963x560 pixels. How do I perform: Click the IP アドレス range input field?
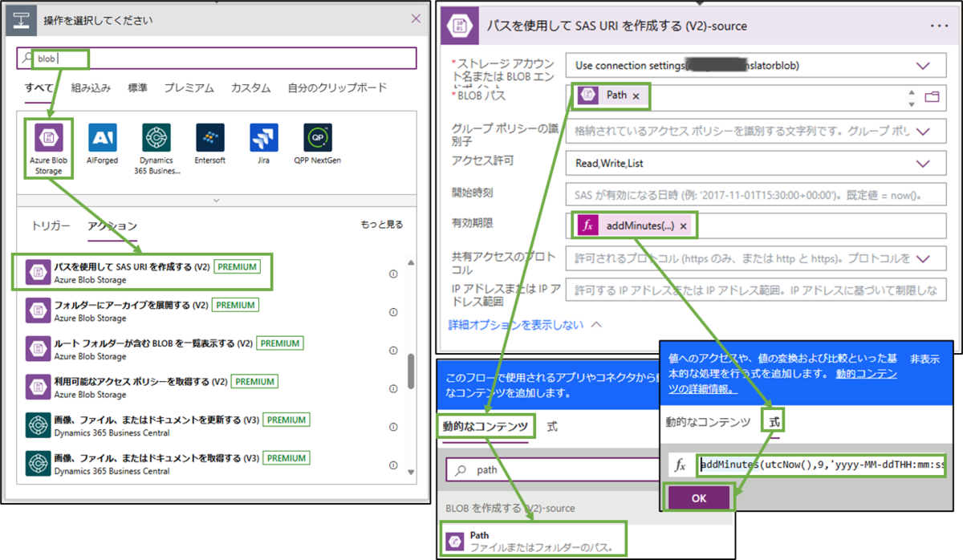(x=756, y=290)
